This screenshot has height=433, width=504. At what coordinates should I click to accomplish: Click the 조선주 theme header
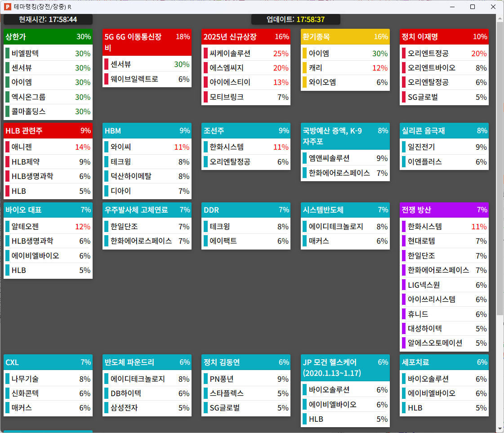pos(246,130)
